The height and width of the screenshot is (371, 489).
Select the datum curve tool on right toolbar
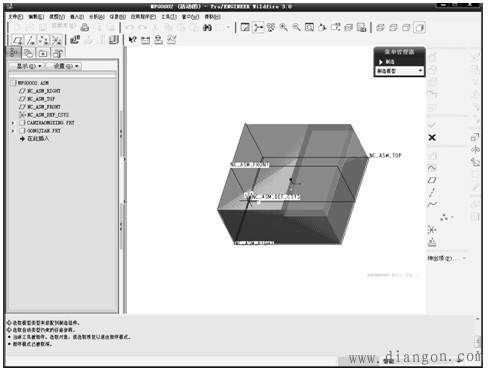pyautogui.click(x=432, y=204)
